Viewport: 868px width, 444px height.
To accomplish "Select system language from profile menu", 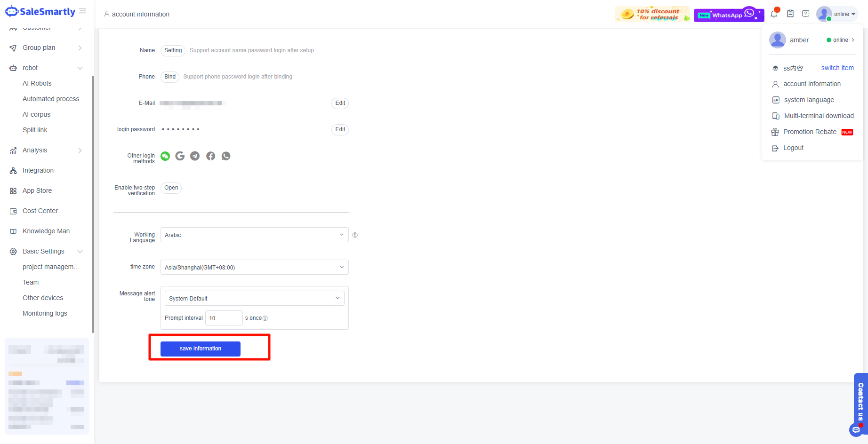I will [809, 100].
